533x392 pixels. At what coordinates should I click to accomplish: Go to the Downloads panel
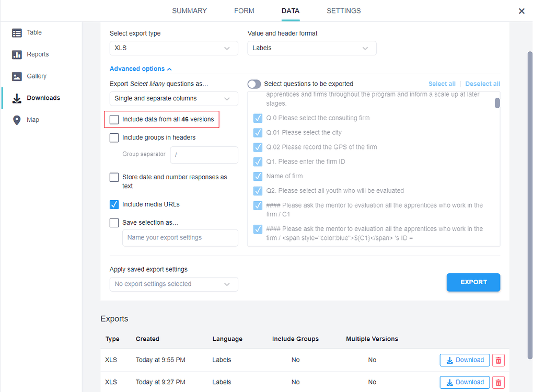[x=43, y=98]
